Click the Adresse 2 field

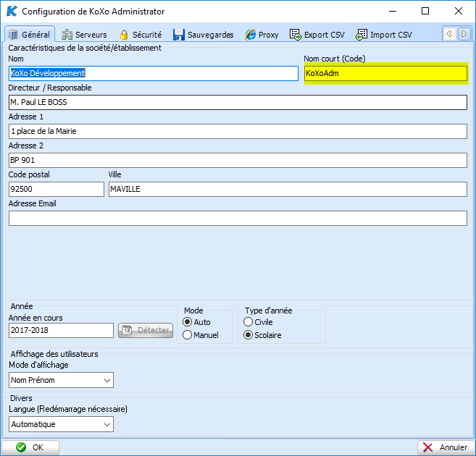click(238, 160)
